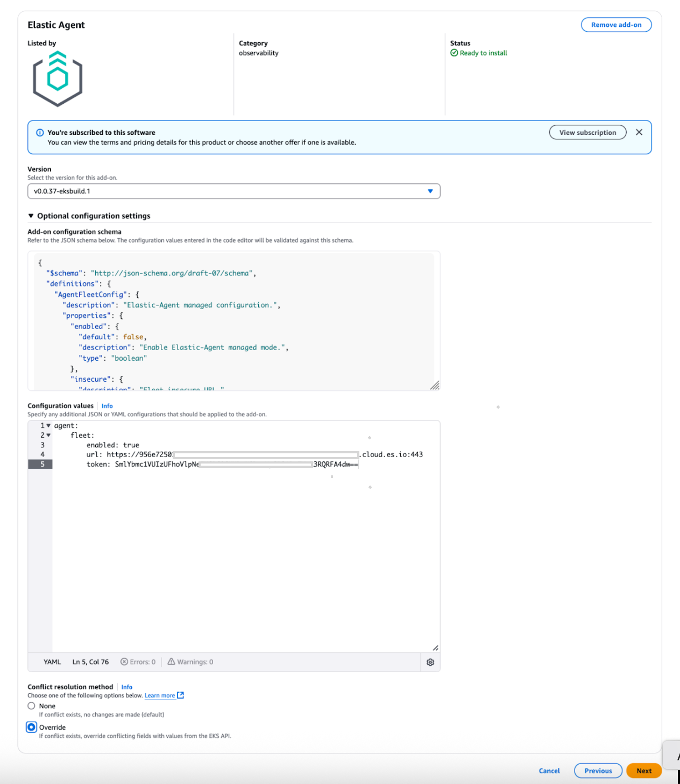Click the Ln 5, Col 76 cursor position
The width and height of the screenshot is (680, 784).
pyautogui.click(x=90, y=662)
